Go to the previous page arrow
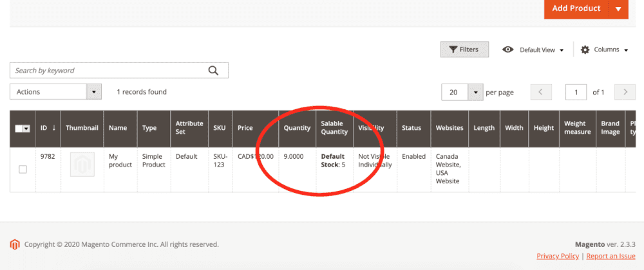 [541, 92]
